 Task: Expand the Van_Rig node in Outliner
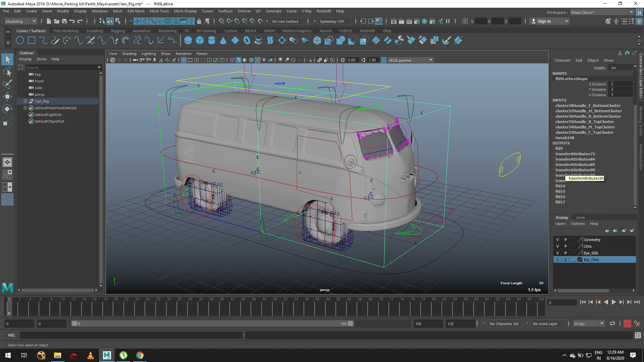click(x=25, y=101)
